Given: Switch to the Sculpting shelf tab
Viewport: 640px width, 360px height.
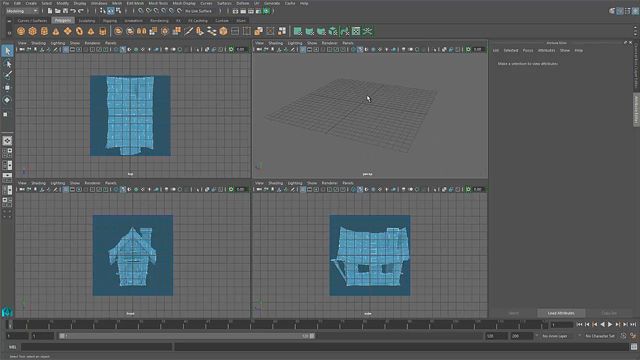Looking at the screenshot, I should 87,20.
